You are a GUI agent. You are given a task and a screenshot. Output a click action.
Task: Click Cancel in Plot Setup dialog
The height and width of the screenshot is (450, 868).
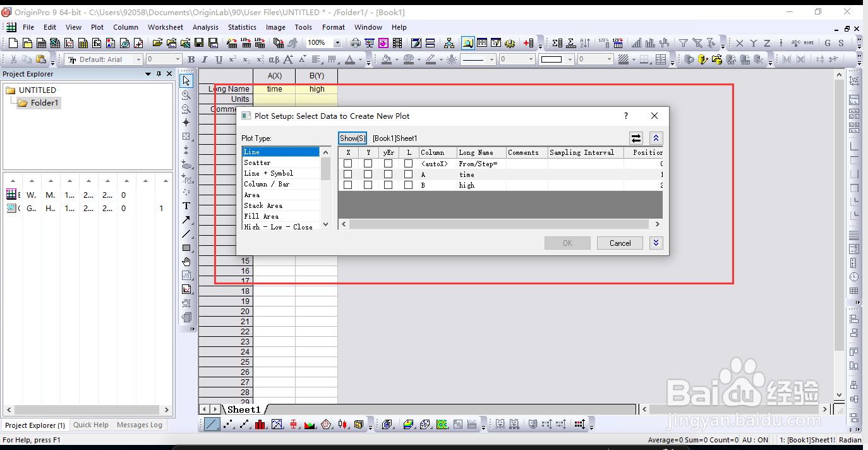point(620,243)
